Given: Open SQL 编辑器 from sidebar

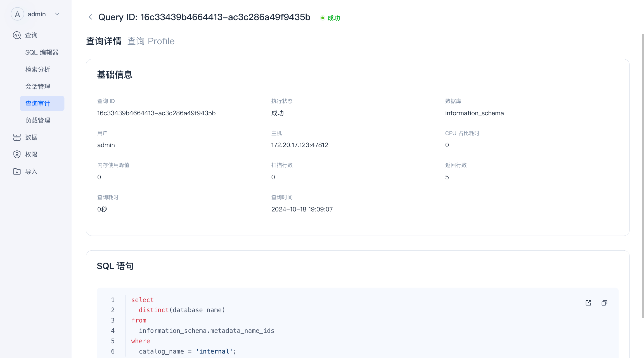Looking at the screenshot, I should click(42, 52).
